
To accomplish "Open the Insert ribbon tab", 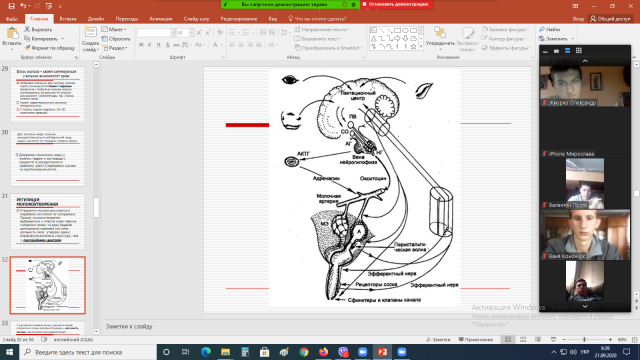I will 68,19.
